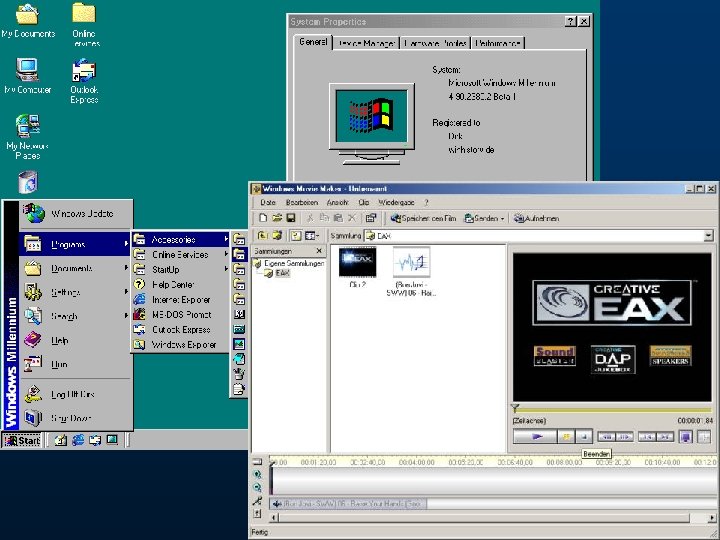The height and width of the screenshot is (540, 720).
Task: Expand the Accessories submenu
Action: 180,239
